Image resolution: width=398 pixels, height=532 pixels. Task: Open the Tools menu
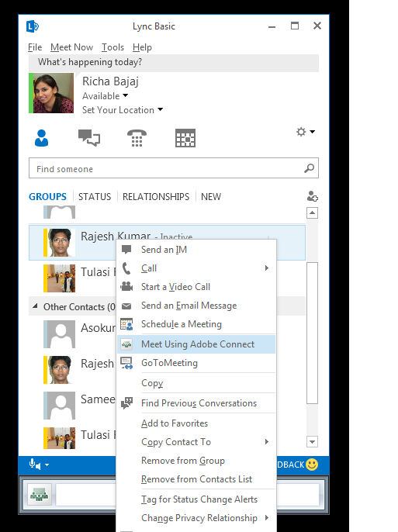tap(112, 47)
